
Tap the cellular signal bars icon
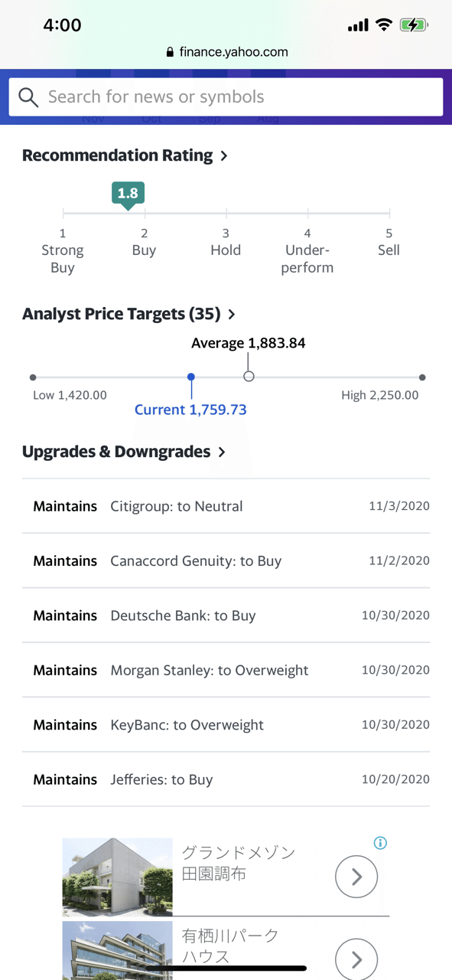tap(358, 26)
